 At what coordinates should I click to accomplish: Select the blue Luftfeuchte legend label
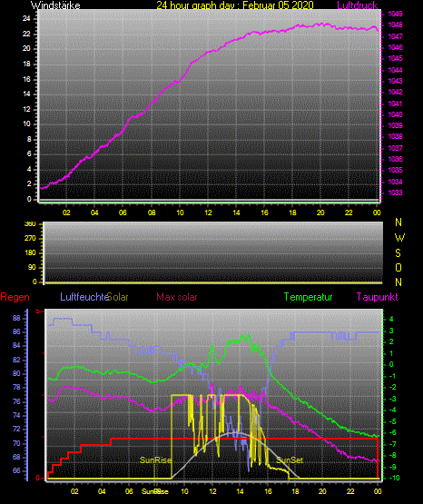84,297
